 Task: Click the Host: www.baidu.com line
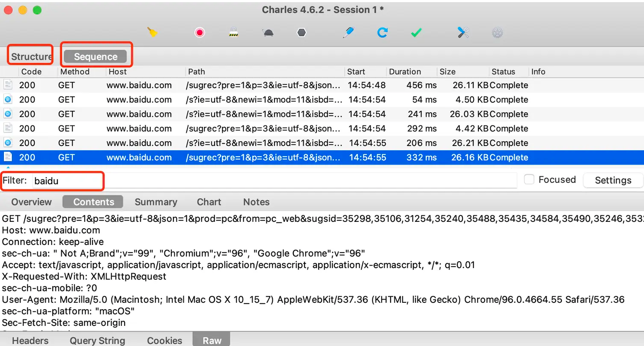point(51,230)
